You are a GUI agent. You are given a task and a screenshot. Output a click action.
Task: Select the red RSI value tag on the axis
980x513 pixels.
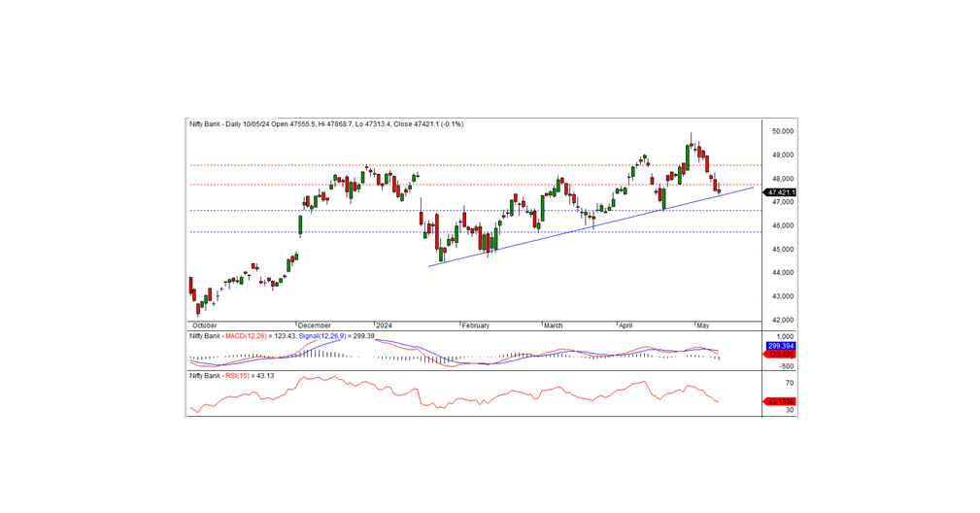[x=780, y=402]
